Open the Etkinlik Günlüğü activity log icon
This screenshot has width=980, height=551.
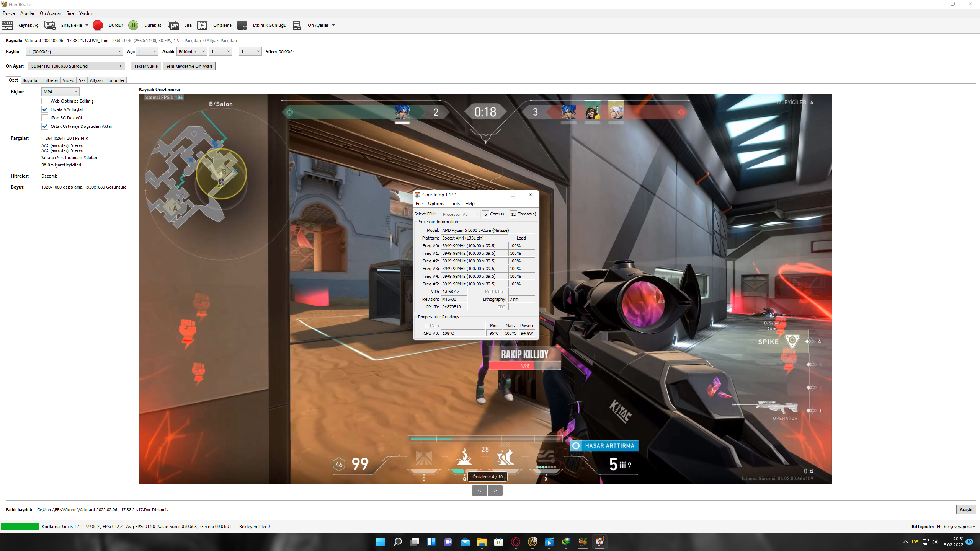pos(242,25)
